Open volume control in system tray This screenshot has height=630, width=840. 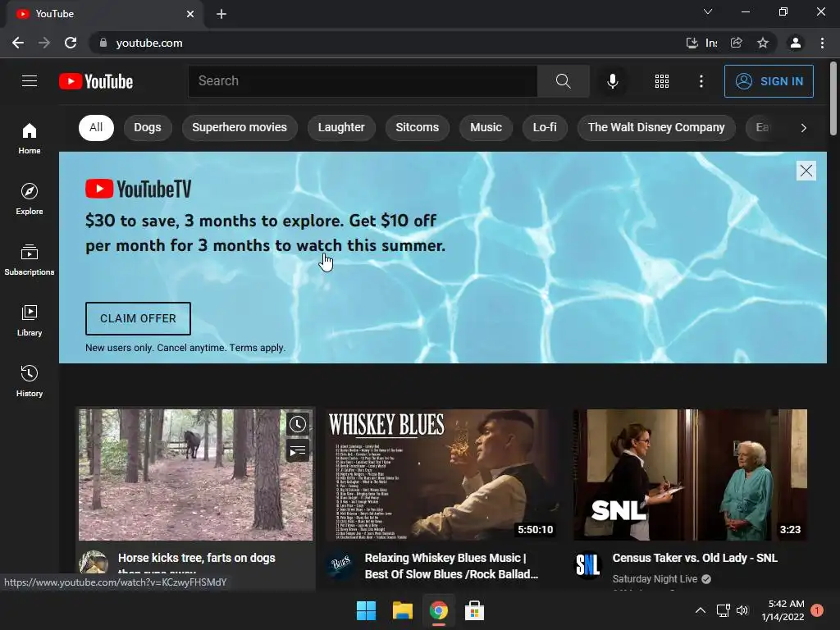(742, 610)
